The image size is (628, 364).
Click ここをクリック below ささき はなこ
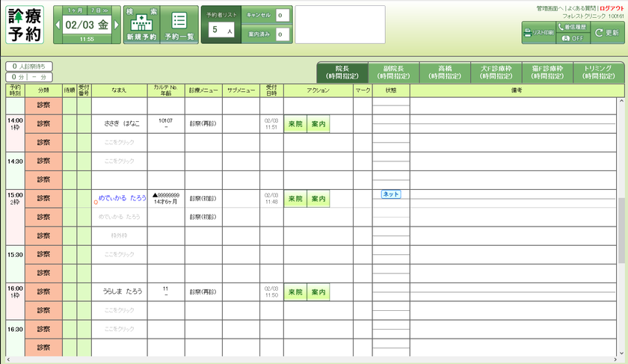(120, 142)
